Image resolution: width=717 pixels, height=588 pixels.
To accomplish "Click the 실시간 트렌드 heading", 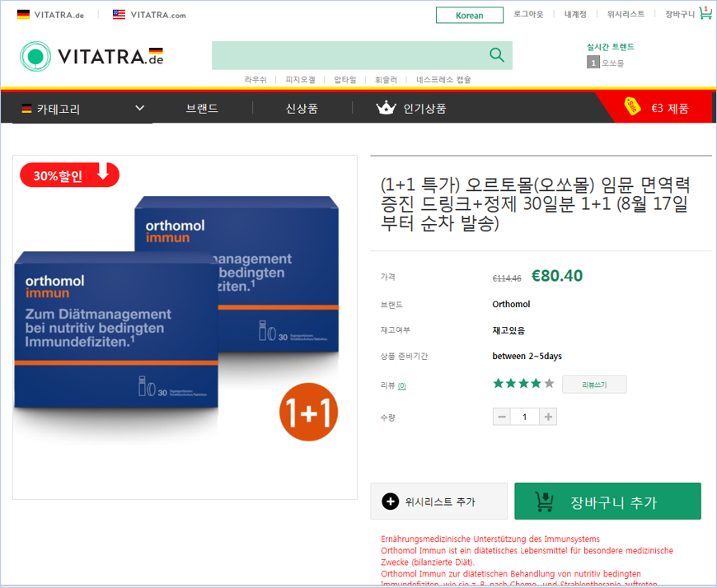I will pyautogui.click(x=611, y=47).
